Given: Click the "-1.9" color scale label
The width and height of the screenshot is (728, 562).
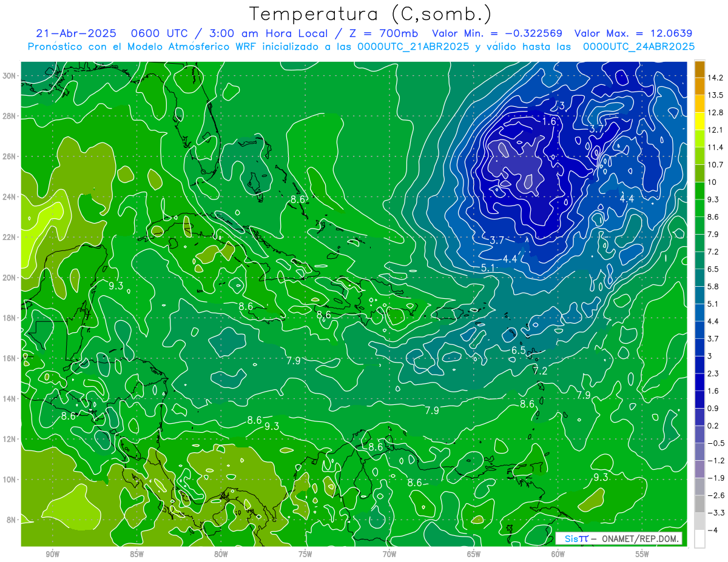Looking at the screenshot, I should (x=717, y=478).
